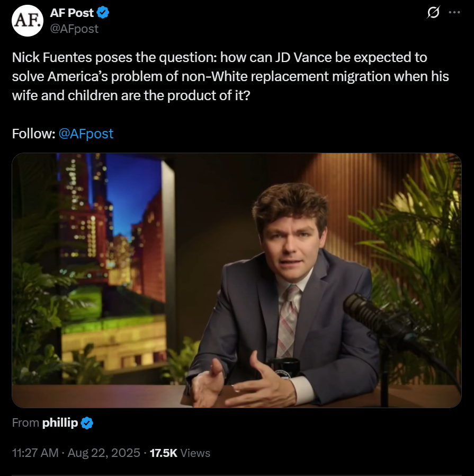
Task: Click the "Follow:" text in the tweet
Action: (33, 134)
